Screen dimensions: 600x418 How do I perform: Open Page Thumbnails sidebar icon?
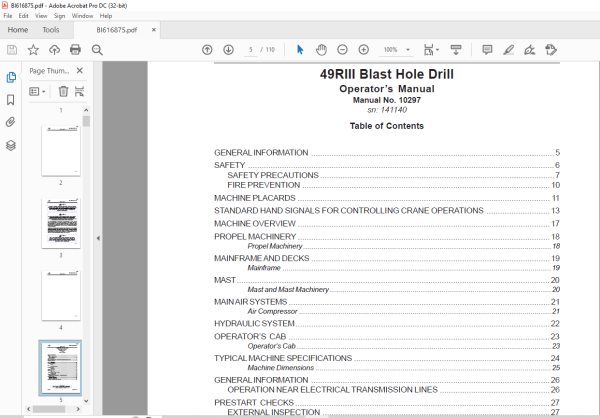click(x=11, y=77)
